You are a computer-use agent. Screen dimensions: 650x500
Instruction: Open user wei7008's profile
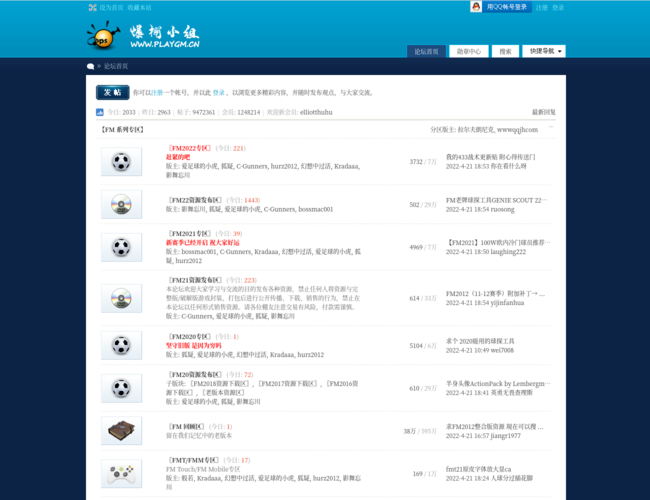pos(502,350)
